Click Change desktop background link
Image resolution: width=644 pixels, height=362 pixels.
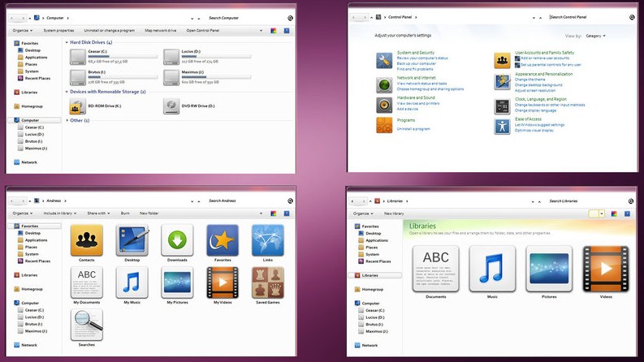pos(538,85)
